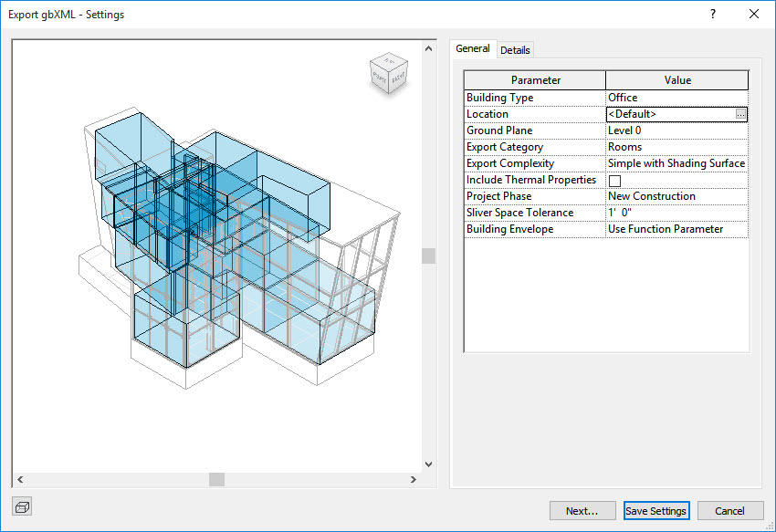776x532 pixels.
Task: Click the ViewCube navigation cube
Action: click(389, 75)
